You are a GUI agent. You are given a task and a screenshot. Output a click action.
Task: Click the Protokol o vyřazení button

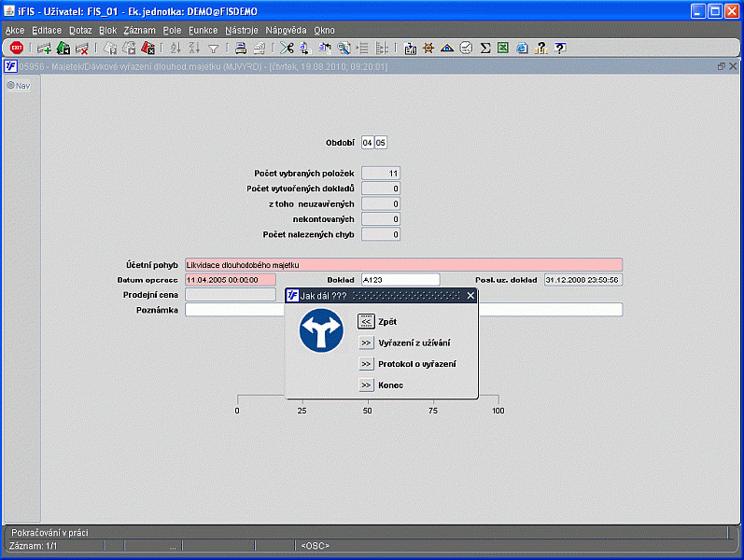click(x=366, y=364)
